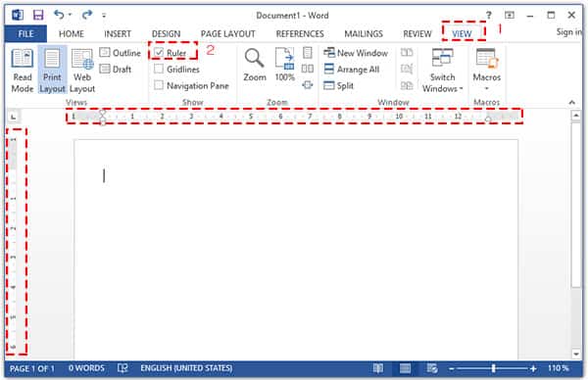Click the tab selector at ruler corner
The image size is (588, 380).
click(x=14, y=118)
